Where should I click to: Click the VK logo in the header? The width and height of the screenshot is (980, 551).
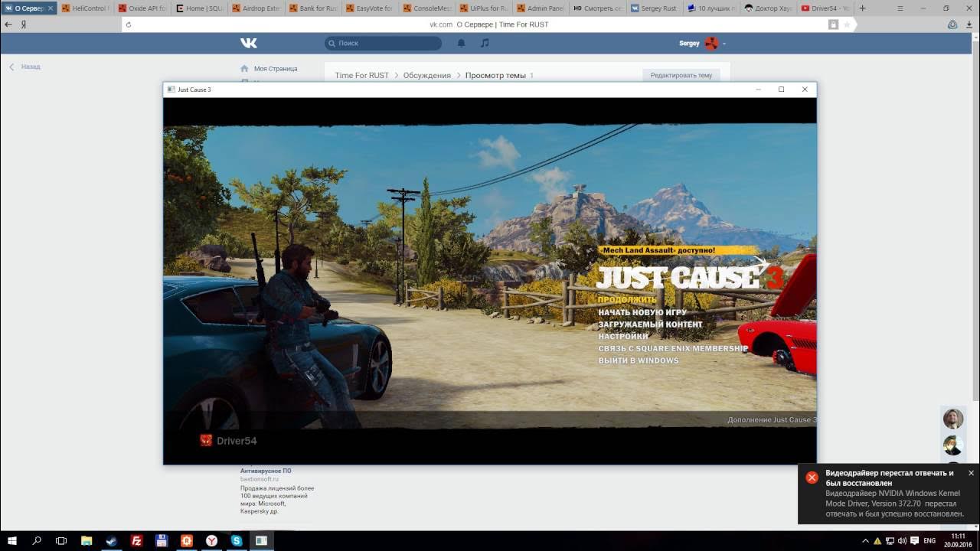[248, 43]
